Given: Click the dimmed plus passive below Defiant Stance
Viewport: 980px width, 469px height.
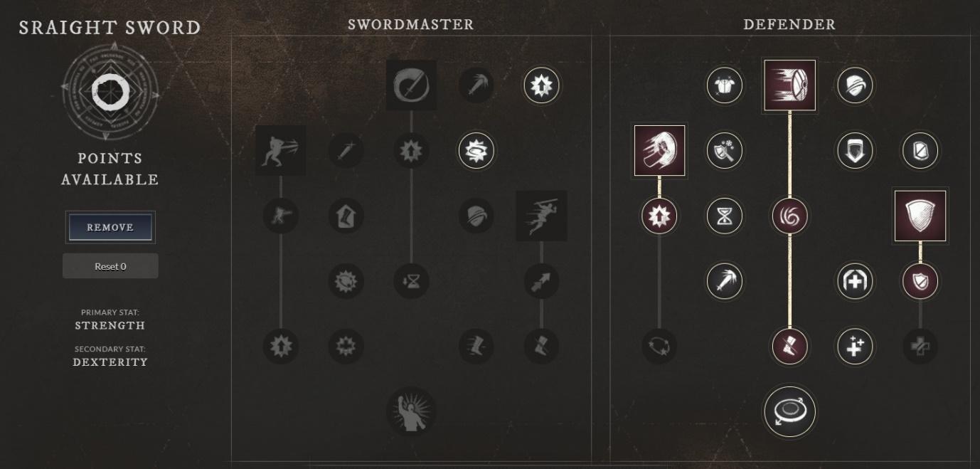Looking at the screenshot, I should (920, 346).
